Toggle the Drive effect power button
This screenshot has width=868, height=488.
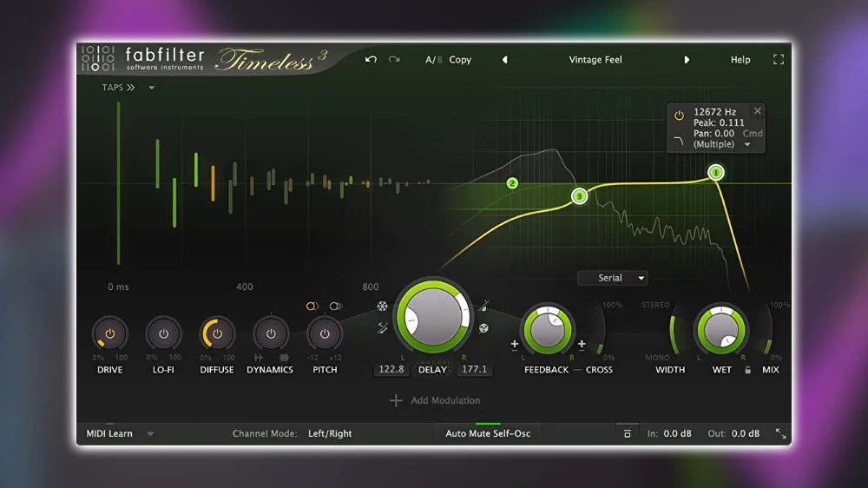109,334
